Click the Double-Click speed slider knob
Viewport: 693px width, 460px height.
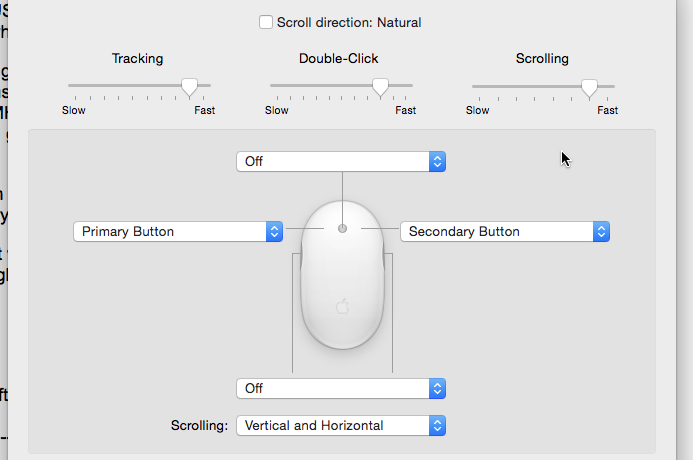pyautogui.click(x=380, y=87)
